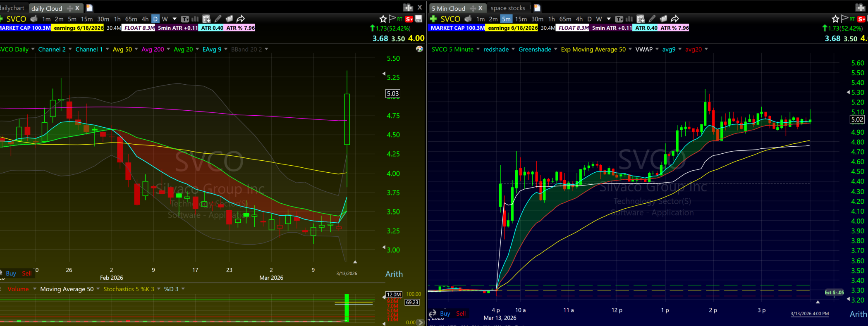Click scale triangle near 5.30 on right chart
868x326 pixels.
[x=848, y=92]
